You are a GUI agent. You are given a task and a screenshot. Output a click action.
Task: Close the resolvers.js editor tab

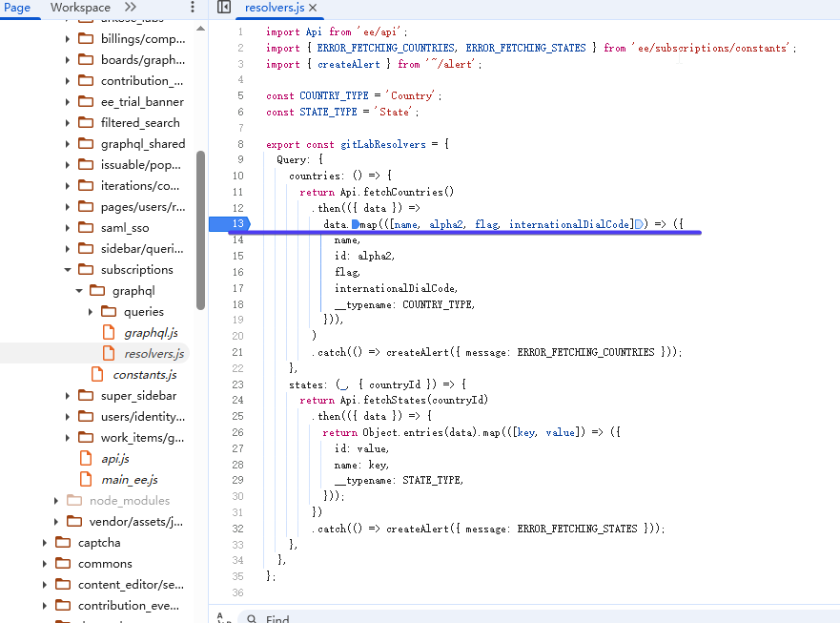click(313, 8)
